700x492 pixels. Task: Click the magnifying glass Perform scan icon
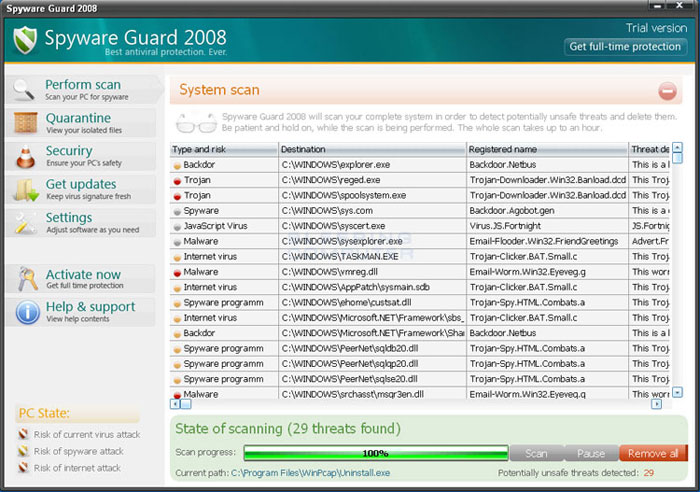23,89
